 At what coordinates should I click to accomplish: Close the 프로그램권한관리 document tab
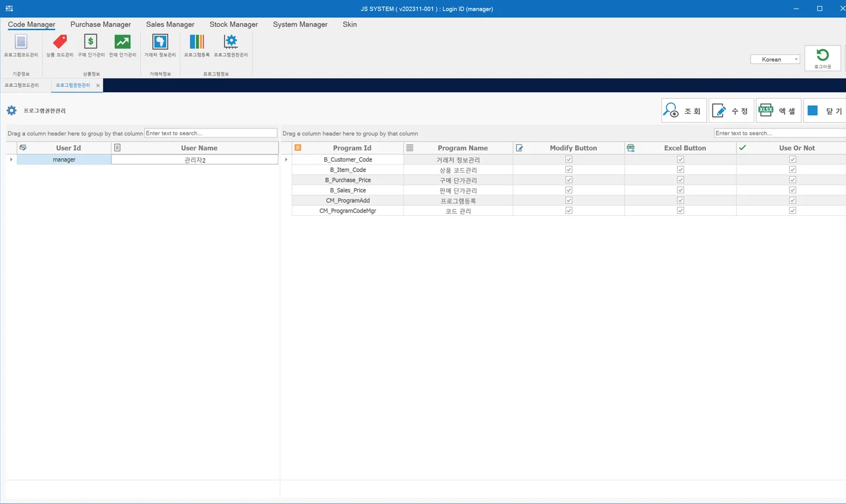click(98, 86)
